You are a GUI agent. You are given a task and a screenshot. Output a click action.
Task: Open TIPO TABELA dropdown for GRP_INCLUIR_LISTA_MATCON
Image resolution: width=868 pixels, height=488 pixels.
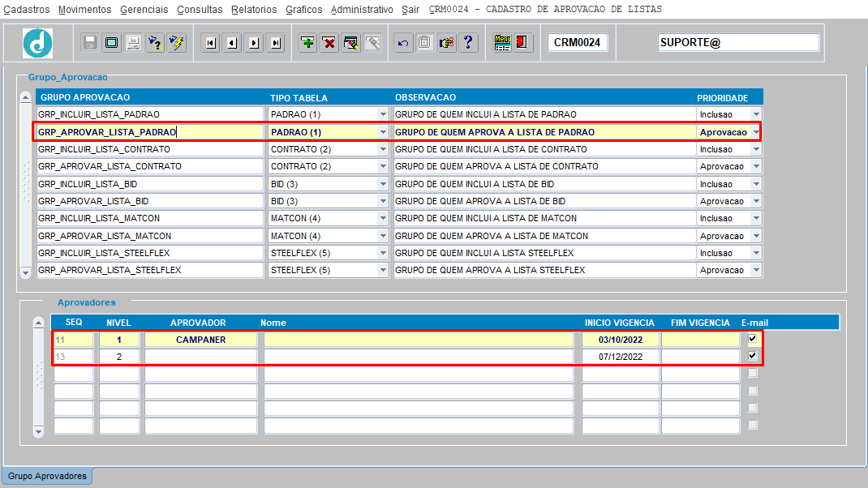[383, 219]
